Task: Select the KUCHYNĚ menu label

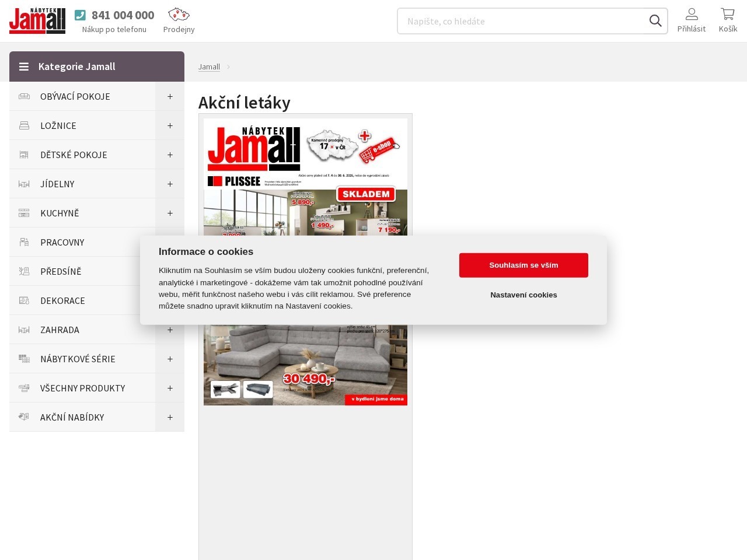Action: pos(60,213)
